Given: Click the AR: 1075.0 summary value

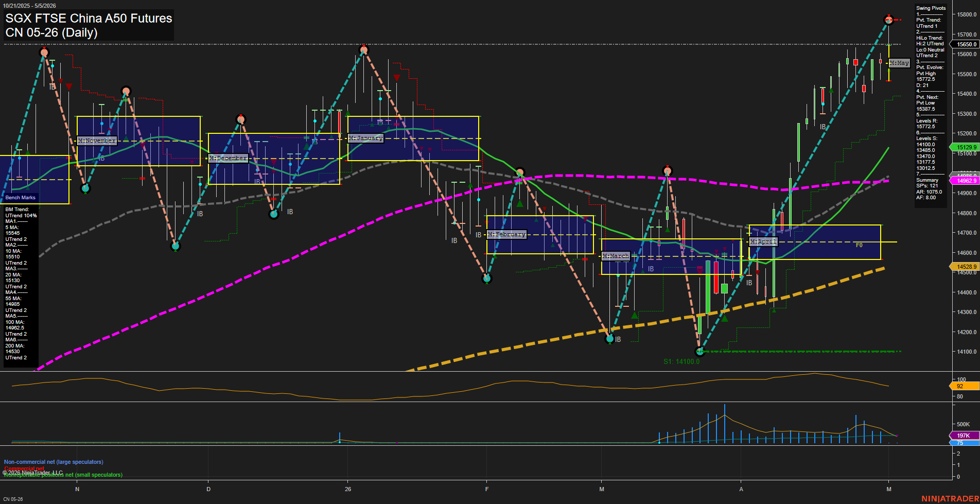Looking at the screenshot, I should (929, 192).
